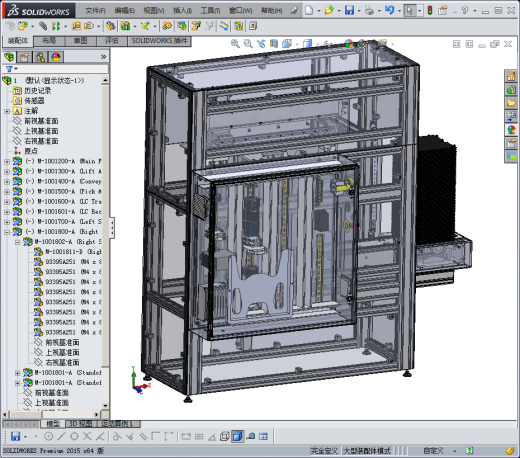
Task: Click the Zoom to Fit magnifier icon
Action: (235, 44)
